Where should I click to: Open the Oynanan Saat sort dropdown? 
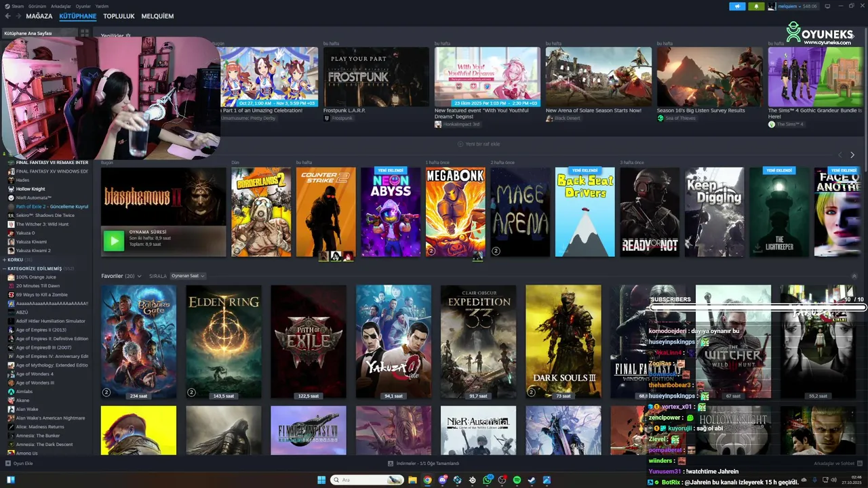pyautogui.click(x=188, y=276)
